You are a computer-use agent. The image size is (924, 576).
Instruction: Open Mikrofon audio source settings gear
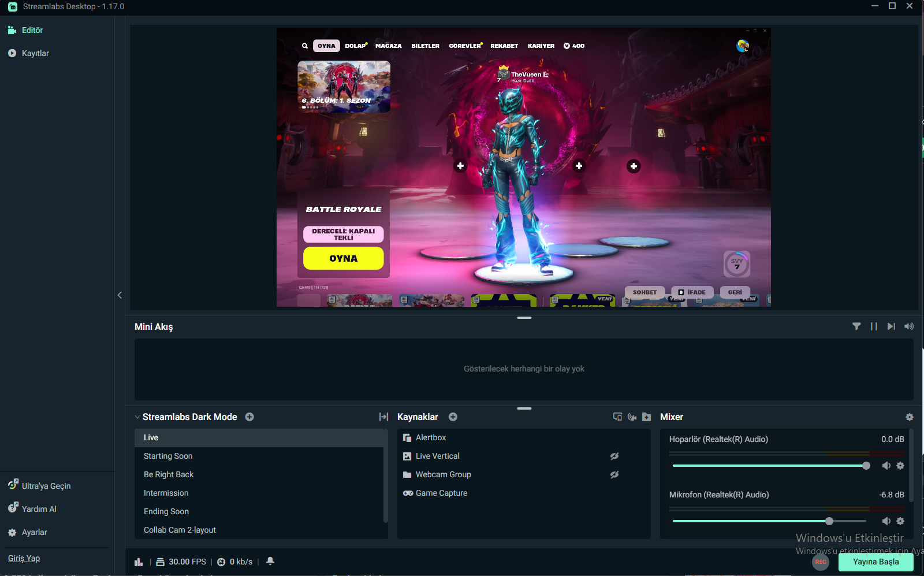click(x=900, y=521)
